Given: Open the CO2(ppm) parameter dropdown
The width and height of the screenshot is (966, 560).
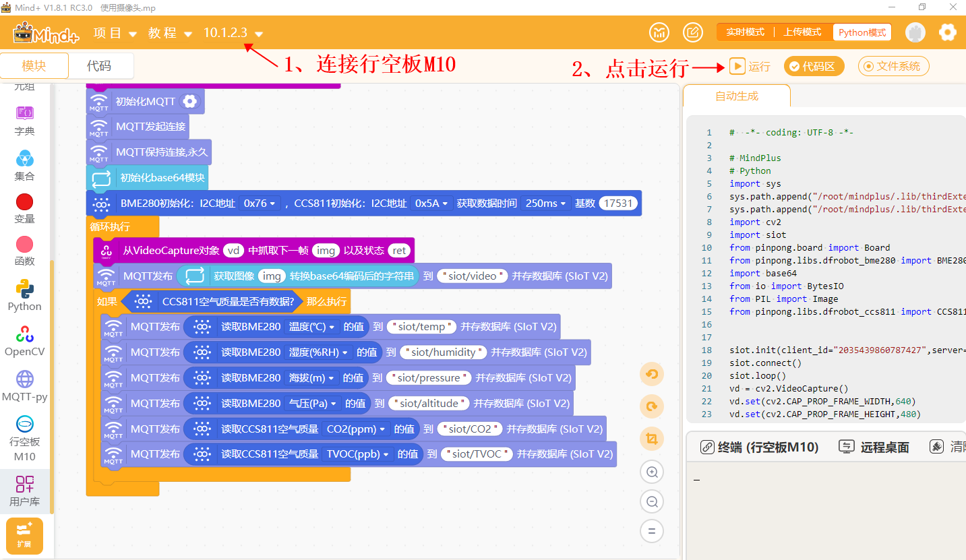Looking at the screenshot, I should [x=357, y=429].
